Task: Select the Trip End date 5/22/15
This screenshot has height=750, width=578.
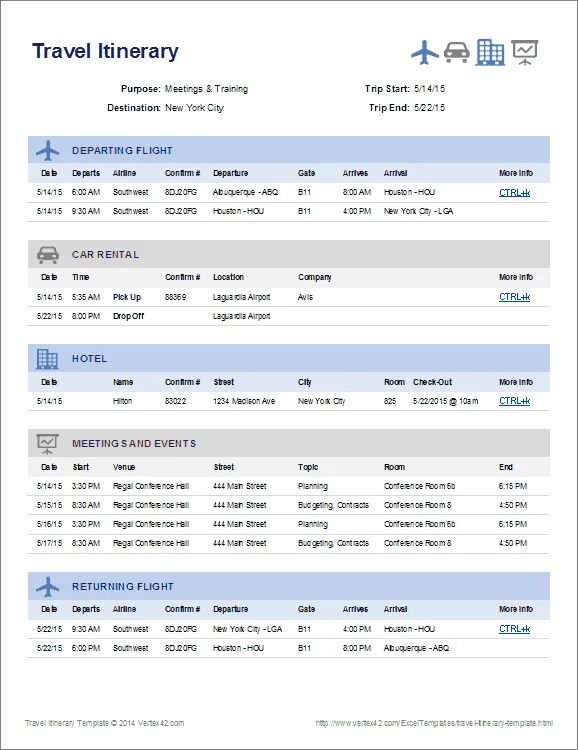Action: pos(429,108)
